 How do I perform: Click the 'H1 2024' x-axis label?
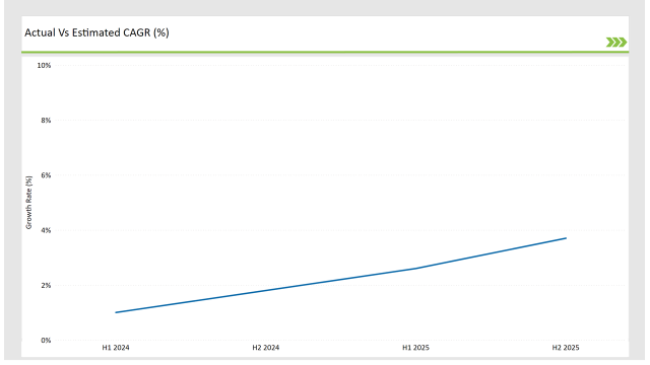click(x=116, y=348)
